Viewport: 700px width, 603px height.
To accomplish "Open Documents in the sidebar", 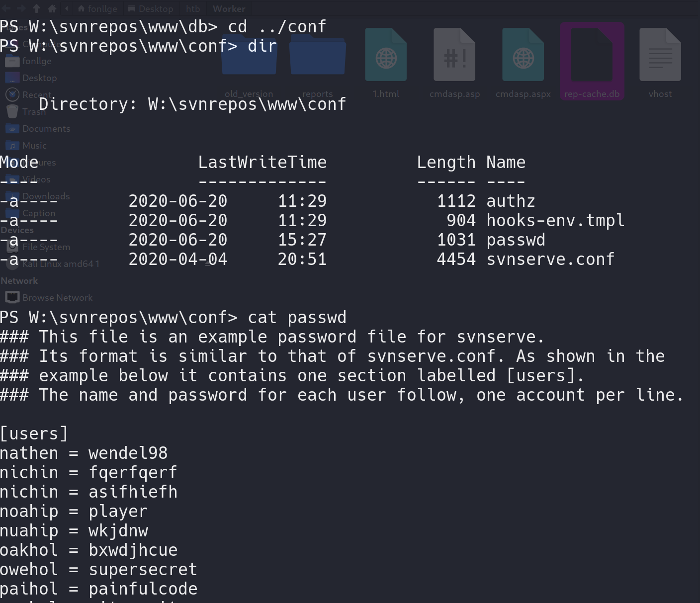I will tap(46, 129).
